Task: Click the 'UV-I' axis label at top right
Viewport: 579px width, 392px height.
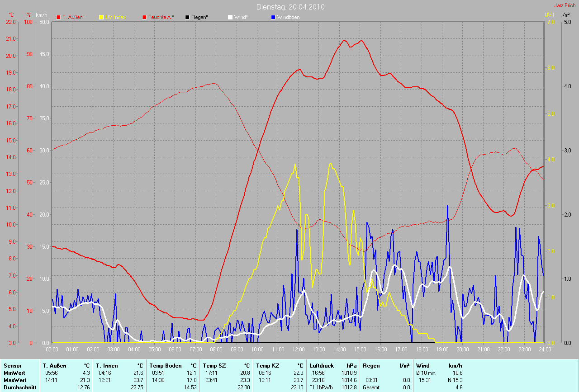Action: 549,15
